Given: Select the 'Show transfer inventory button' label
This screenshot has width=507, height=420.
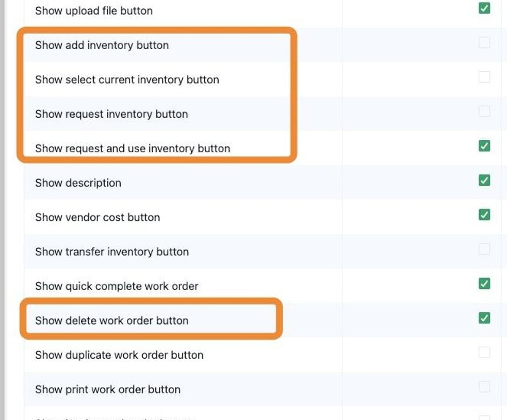Looking at the screenshot, I should point(112,252).
